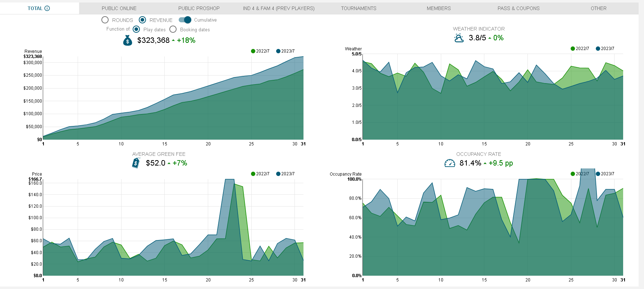The width and height of the screenshot is (644, 289).
Task: Open IND 4 & FAM 4 tab
Action: click(x=279, y=8)
